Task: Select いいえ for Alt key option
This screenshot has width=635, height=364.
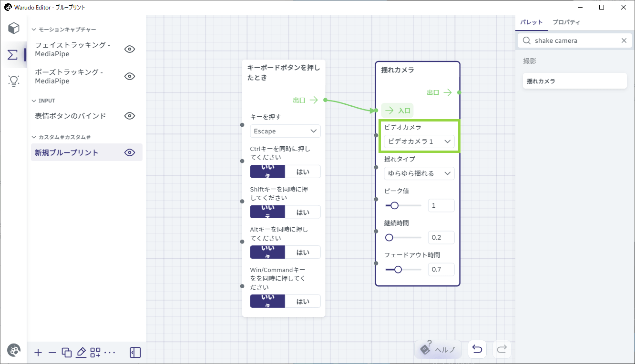Action: click(267, 252)
